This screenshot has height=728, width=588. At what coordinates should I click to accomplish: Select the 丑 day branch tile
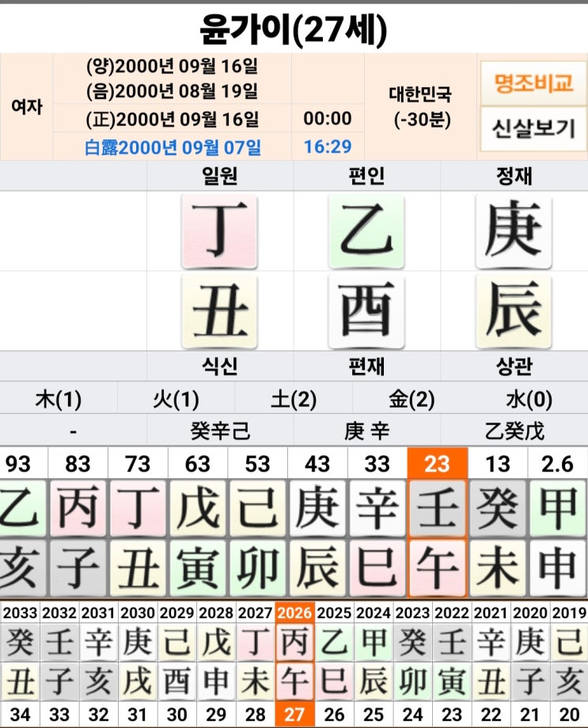pos(219,311)
